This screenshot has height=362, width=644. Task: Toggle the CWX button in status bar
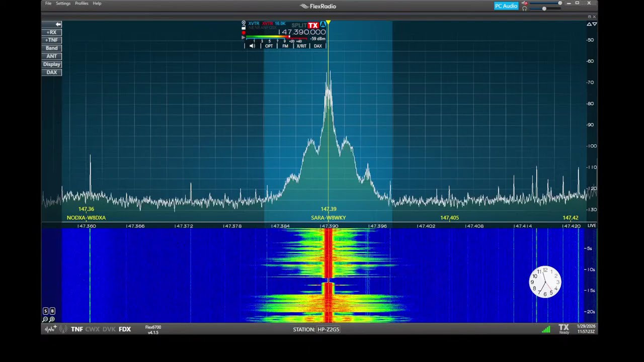point(93,329)
